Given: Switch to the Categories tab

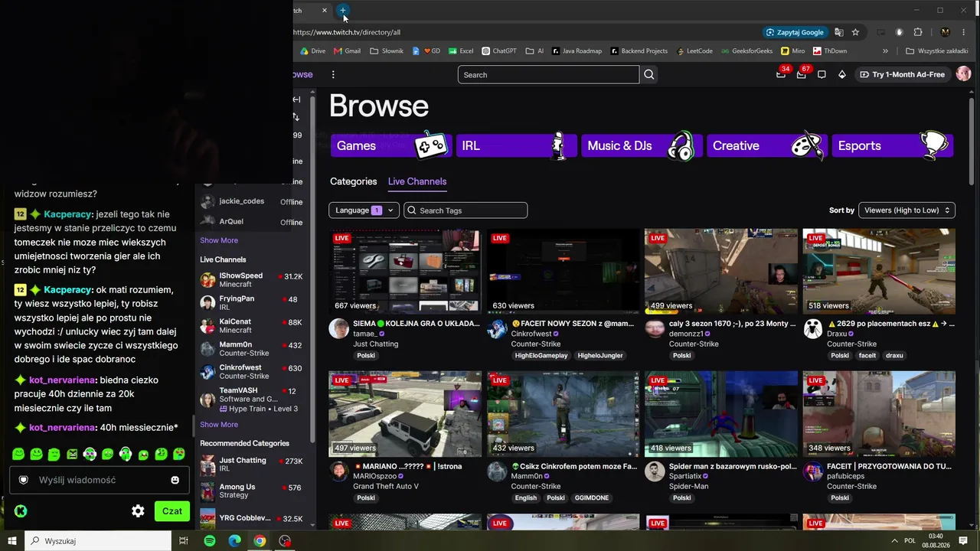Looking at the screenshot, I should tap(354, 181).
